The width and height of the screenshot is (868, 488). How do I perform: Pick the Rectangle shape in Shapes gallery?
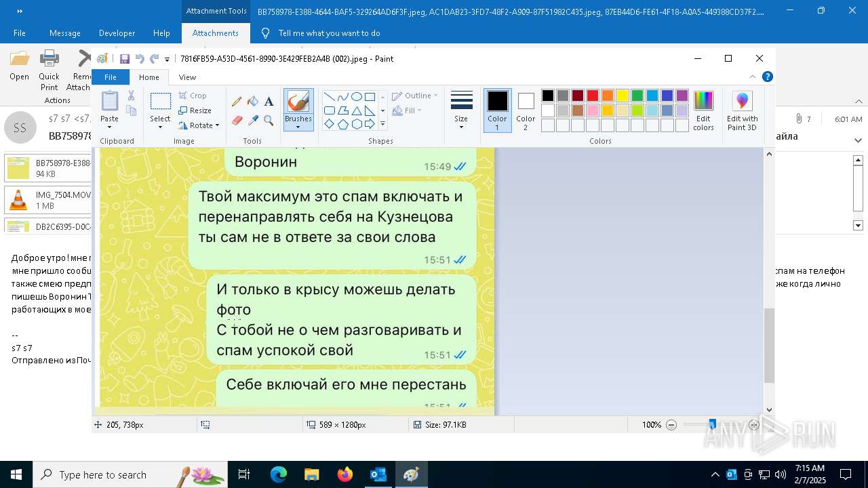[x=370, y=96]
